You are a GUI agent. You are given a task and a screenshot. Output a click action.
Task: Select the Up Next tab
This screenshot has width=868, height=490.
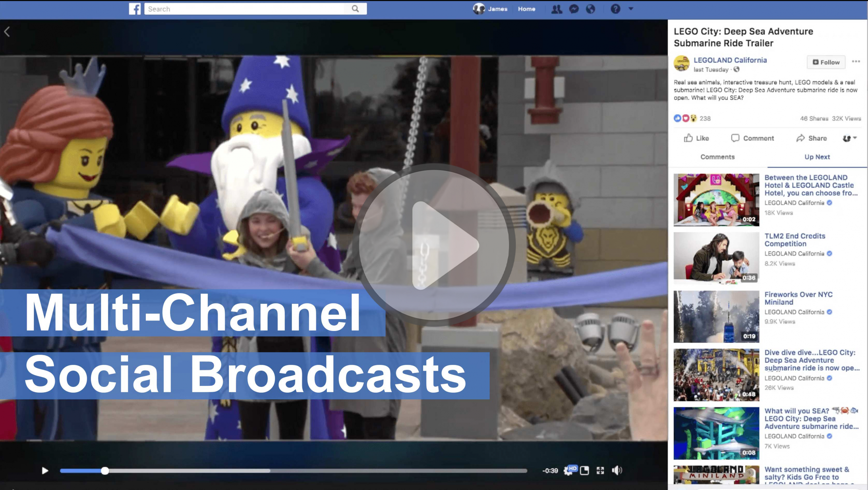[x=817, y=157]
